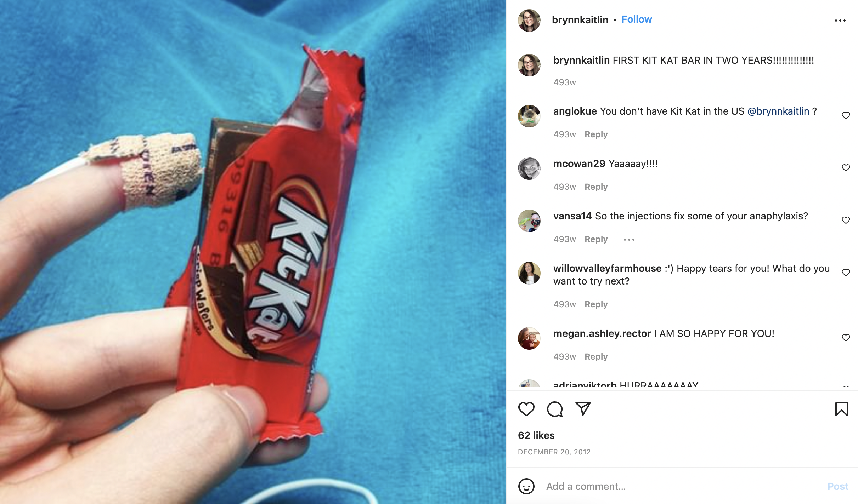858x504 pixels.
Task: Open the @brynnkaitlin mention link
Action: click(778, 111)
